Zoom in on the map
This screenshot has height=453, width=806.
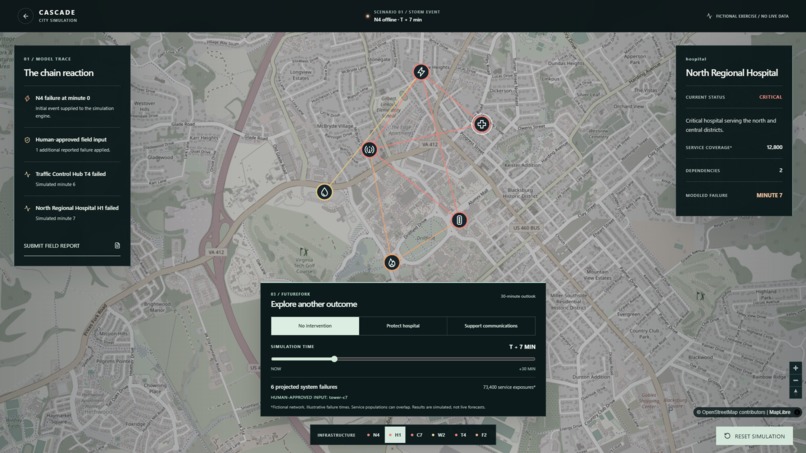[795, 368]
